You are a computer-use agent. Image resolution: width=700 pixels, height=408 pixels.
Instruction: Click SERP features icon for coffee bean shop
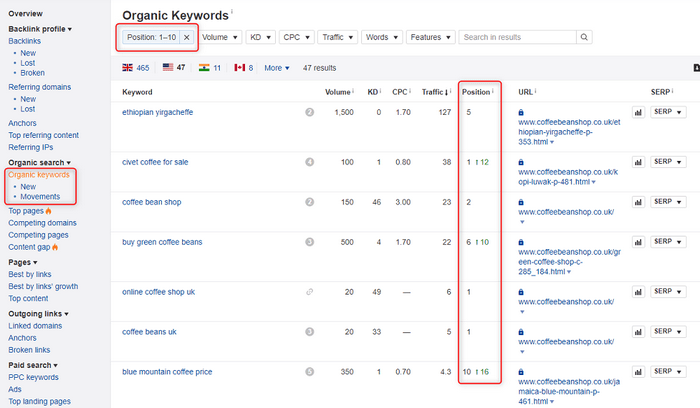(x=309, y=202)
